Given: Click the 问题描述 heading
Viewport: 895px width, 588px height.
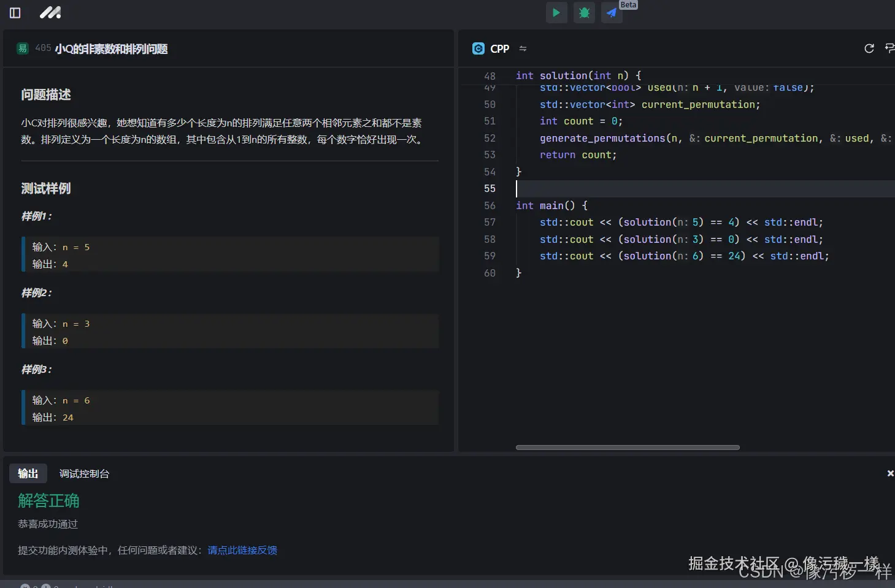Looking at the screenshot, I should coord(46,94).
